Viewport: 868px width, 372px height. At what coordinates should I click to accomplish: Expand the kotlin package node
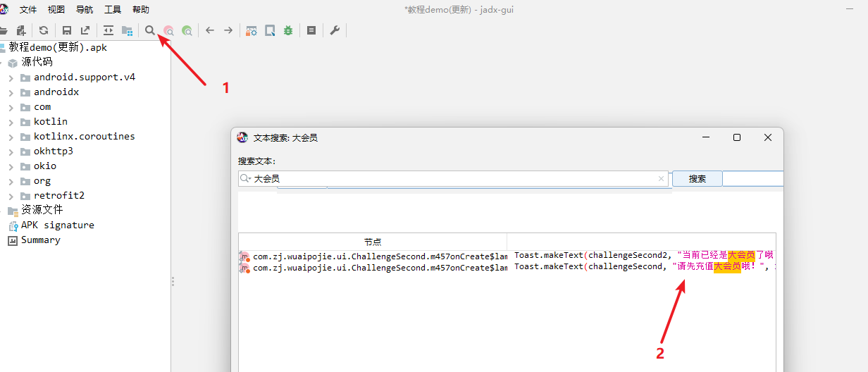(11, 122)
